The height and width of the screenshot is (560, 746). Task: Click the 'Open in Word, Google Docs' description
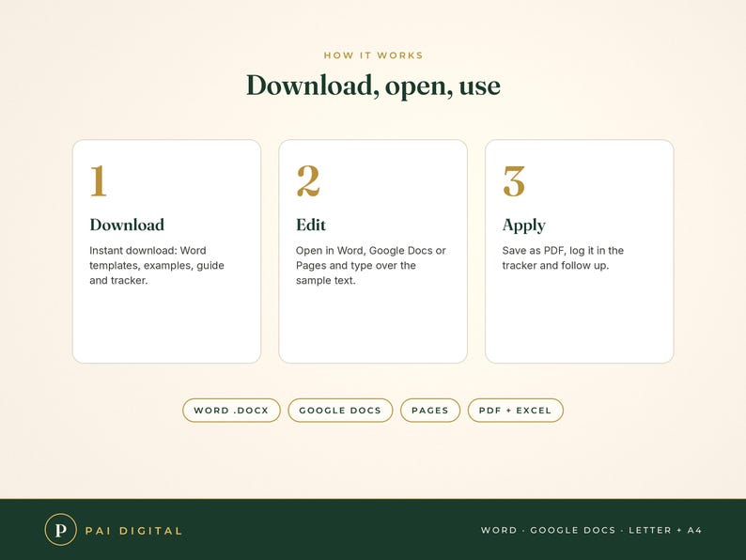pos(370,266)
